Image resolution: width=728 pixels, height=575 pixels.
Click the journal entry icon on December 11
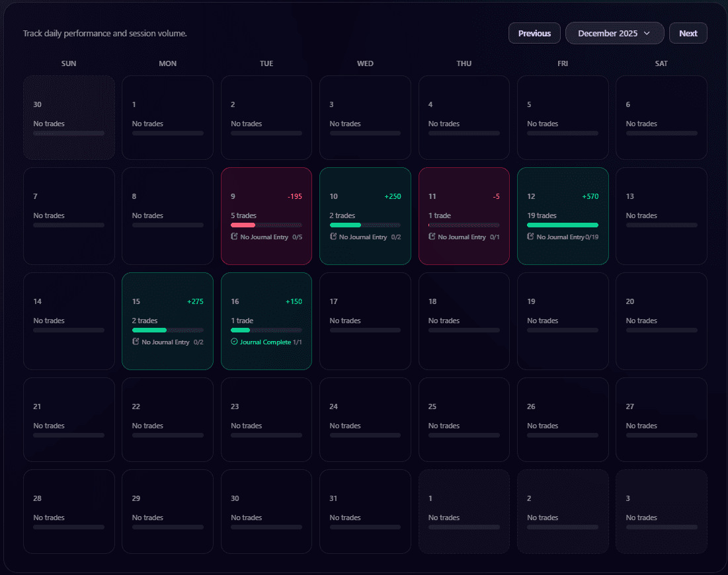pos(431,237)
